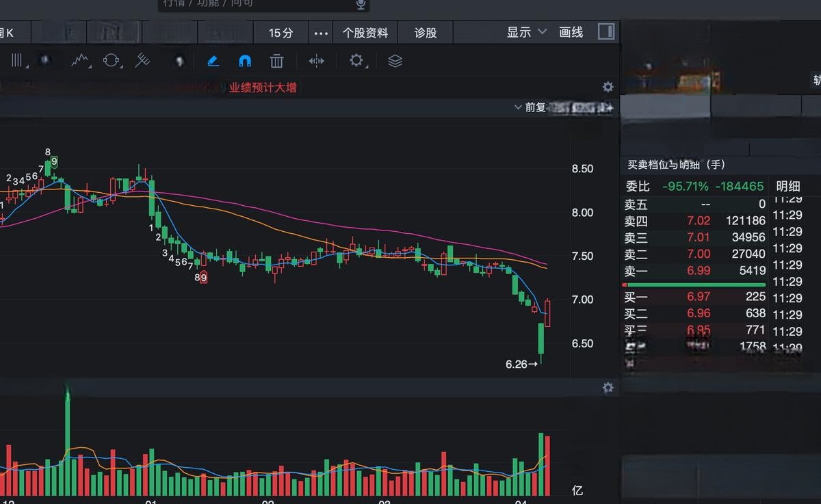Click the 画线 drawing button
This screenshot has width=821, height=504.
point(571,32)
